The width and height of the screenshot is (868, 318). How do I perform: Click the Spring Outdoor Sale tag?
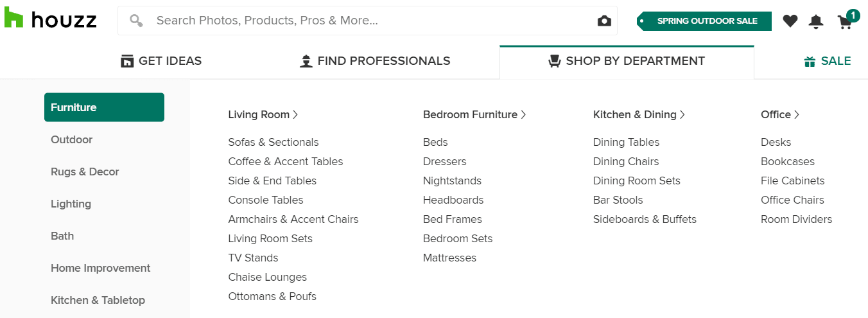(x=704, y=21)
